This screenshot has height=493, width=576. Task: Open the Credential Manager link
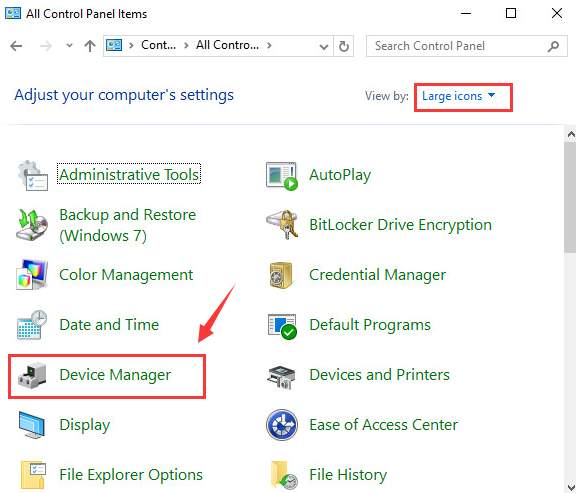coord(377,275)
